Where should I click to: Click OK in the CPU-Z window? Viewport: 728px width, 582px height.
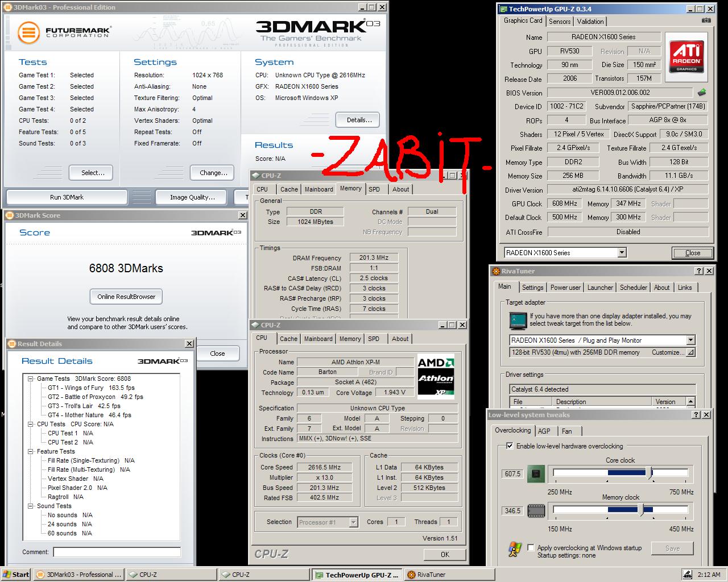(445, 555)
